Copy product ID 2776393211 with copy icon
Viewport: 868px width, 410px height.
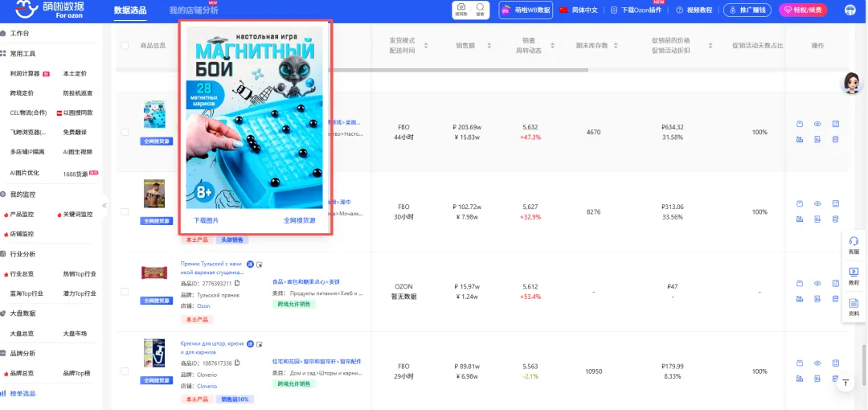tap(238, 283)
